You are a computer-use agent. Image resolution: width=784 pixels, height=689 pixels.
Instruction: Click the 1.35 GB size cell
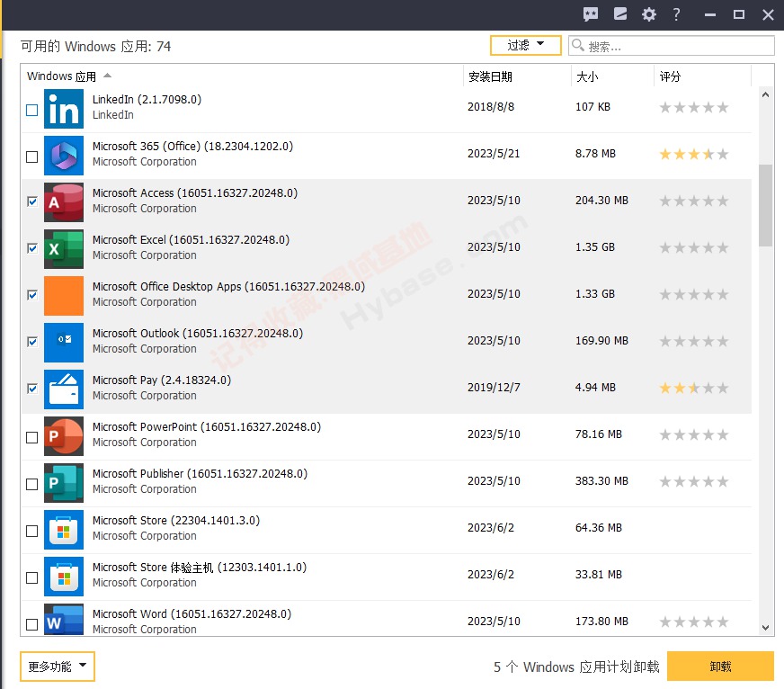tap(595, 247)
